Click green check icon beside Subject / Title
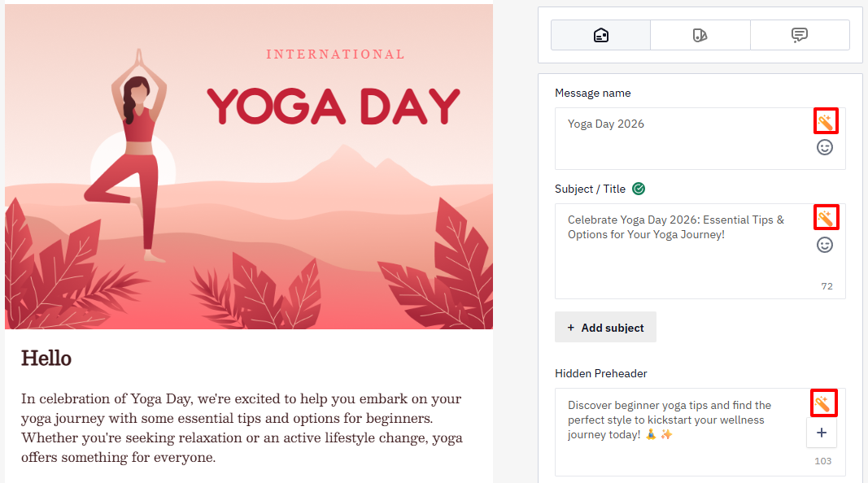Viewport: 868px width, 483px height. point(639,189)
